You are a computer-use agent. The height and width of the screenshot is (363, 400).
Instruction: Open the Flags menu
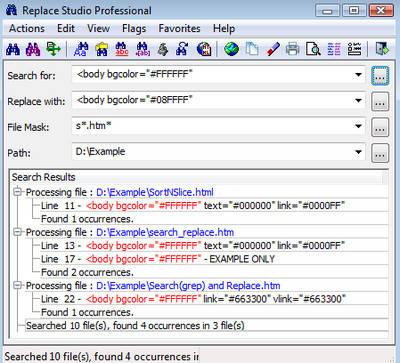click(134, 29)
